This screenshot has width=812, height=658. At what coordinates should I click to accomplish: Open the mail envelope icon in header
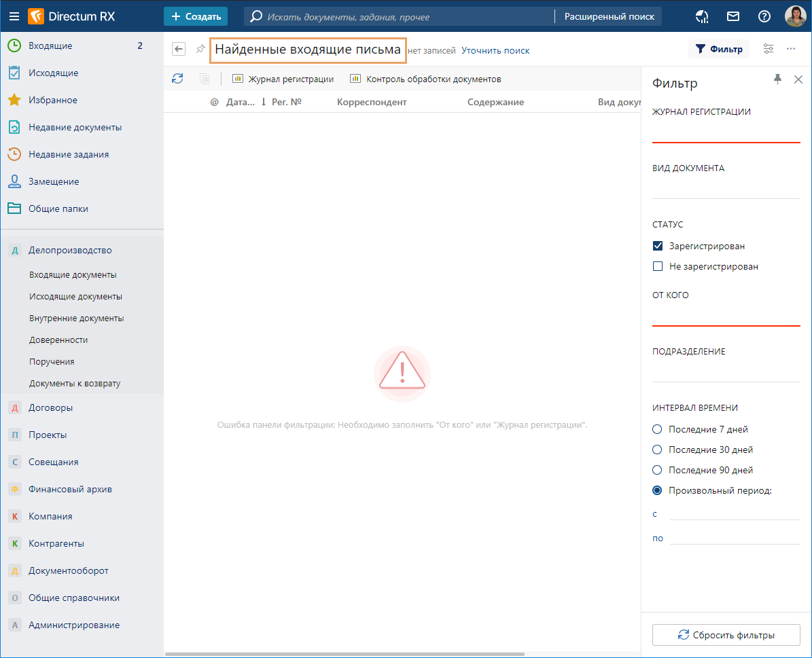point(733,16)
